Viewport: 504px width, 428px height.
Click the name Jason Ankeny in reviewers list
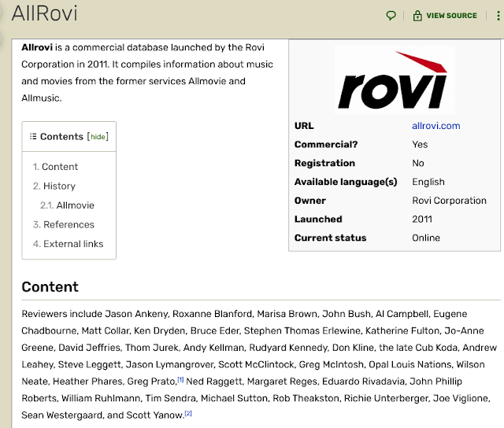pos(137,314)
